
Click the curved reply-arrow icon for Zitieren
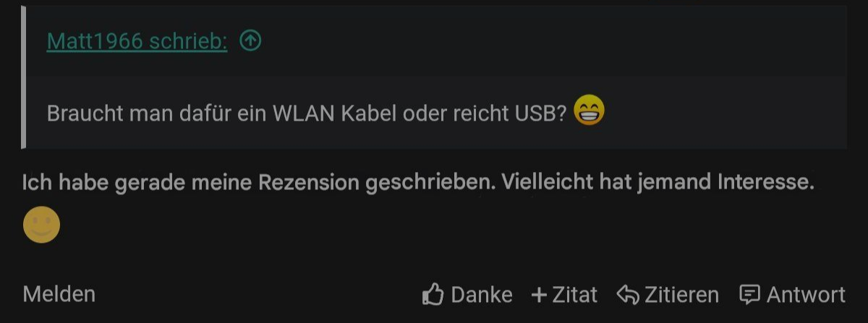(x=627, y=295)
